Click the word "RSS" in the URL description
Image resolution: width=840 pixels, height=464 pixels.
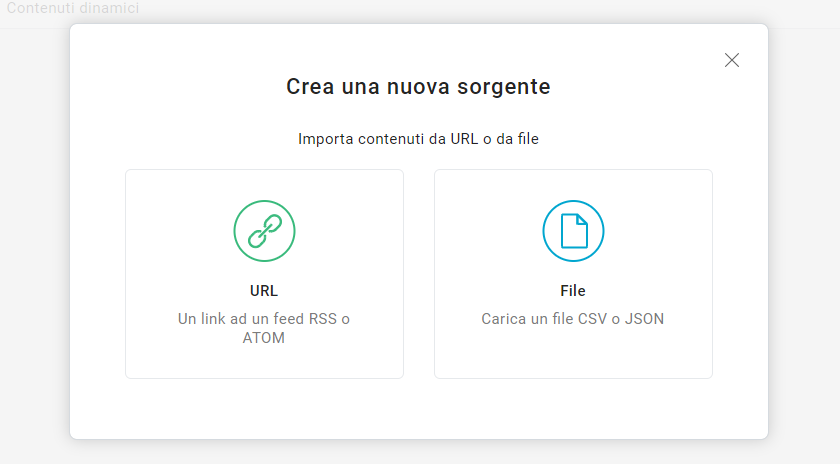[322, 319]
